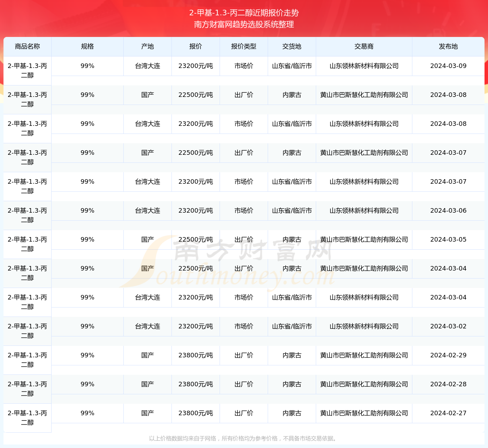Click 台湾大连 origin in the 2024-03-02 row
Image resolution: width=488 pixels, height=448 pixels.
point(147,326)
